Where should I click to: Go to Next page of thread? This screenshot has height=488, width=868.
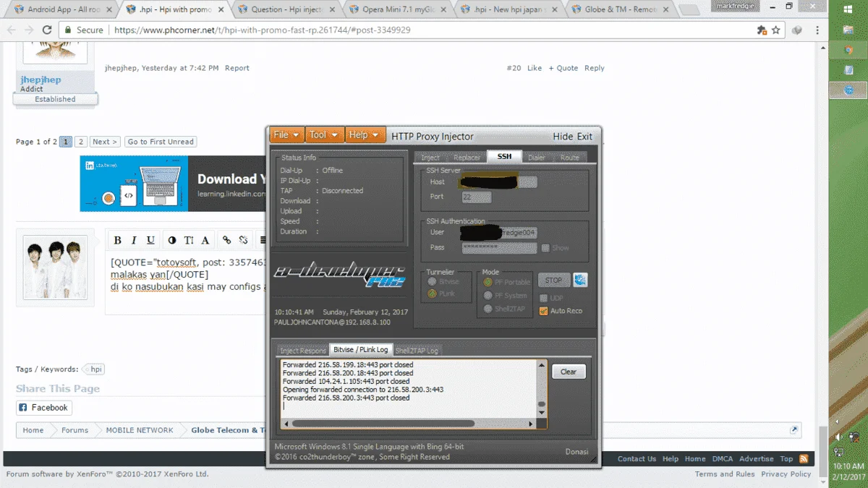105,142
